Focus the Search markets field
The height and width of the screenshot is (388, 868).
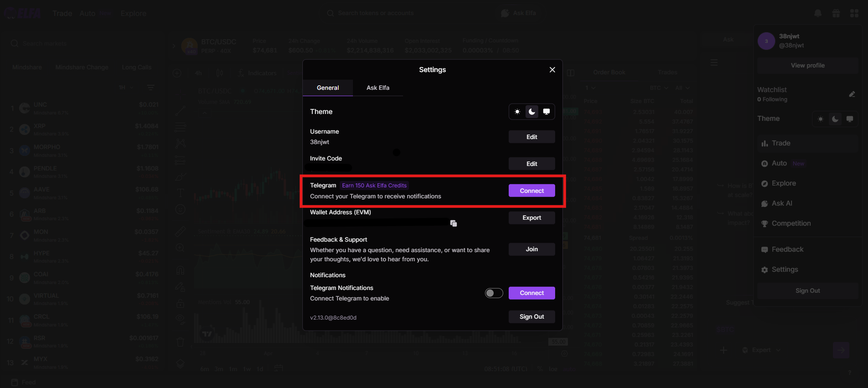coord(84,43)
